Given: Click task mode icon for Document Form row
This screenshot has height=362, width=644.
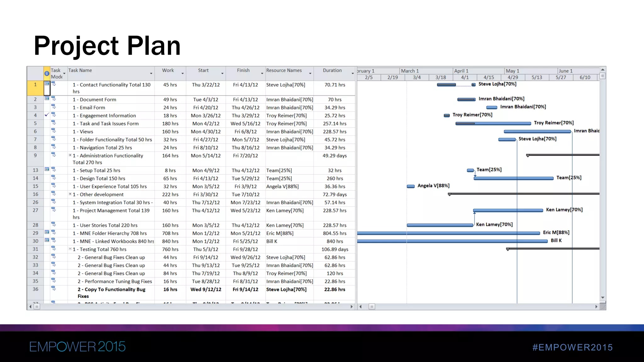Looking at the screenshot, I should click(53, 98).
